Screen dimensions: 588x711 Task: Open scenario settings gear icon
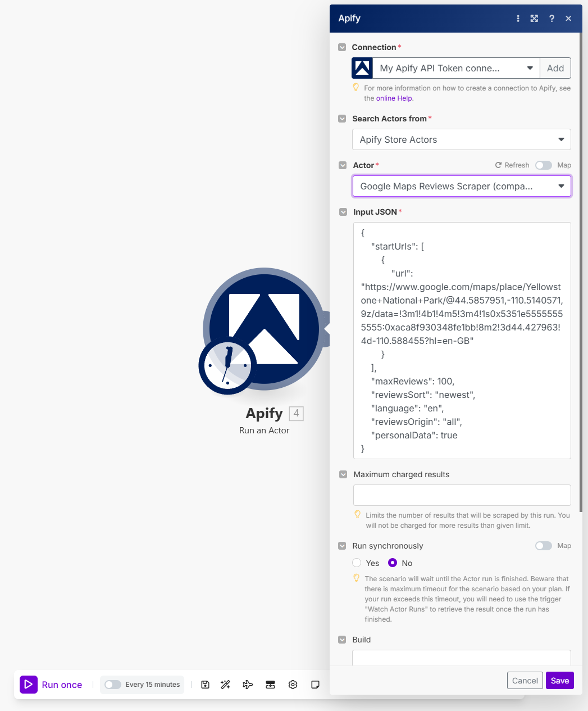(293, 685)
